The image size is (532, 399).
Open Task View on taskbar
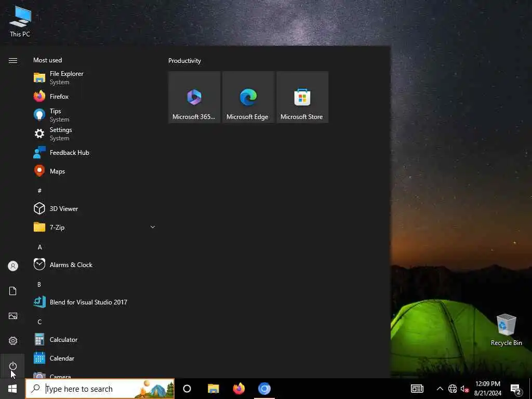(187, 389)
